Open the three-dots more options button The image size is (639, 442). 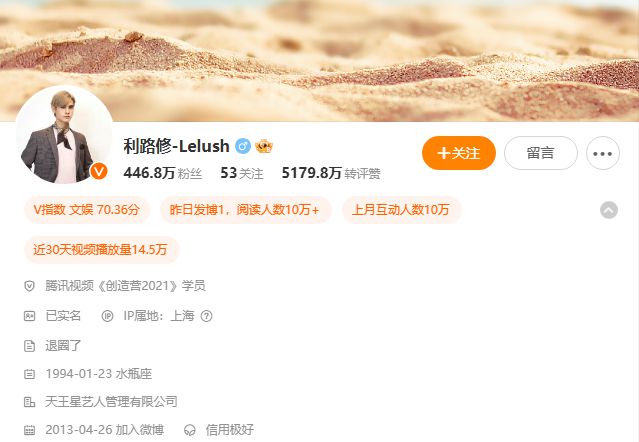click(x=603, y=153)
